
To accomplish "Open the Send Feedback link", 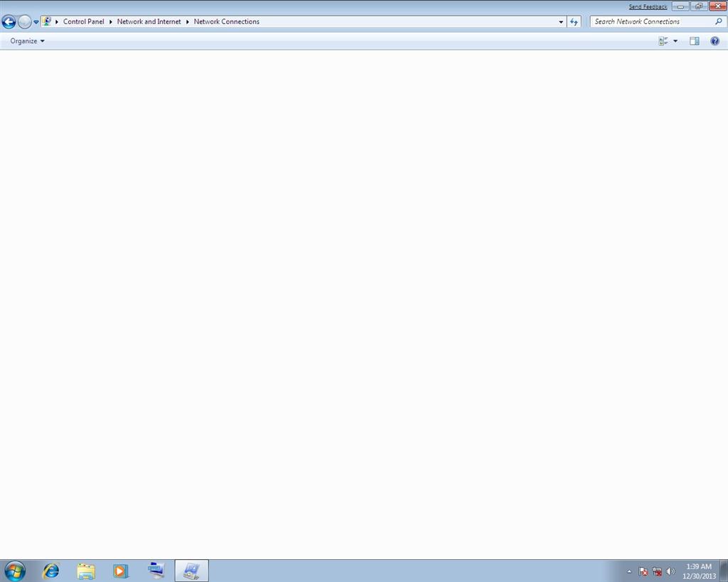I will click(648, 6).
